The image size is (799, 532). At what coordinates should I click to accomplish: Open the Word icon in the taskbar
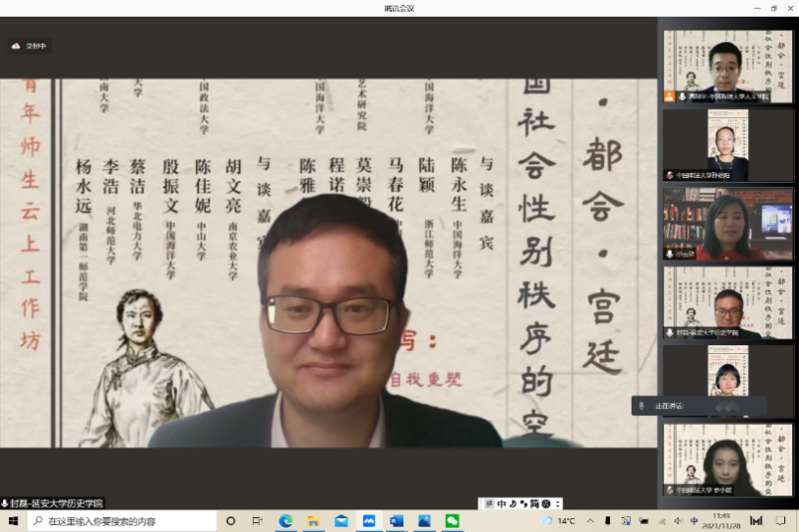(397, 520)
